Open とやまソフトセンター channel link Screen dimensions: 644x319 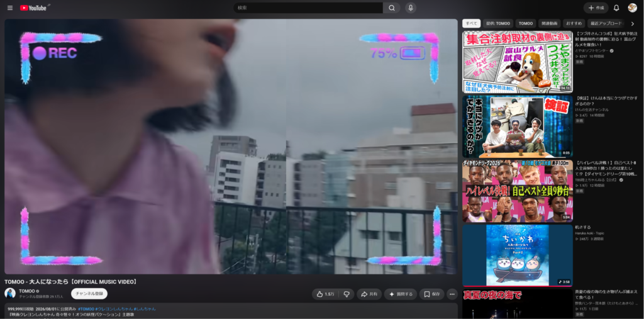[592, 50]
